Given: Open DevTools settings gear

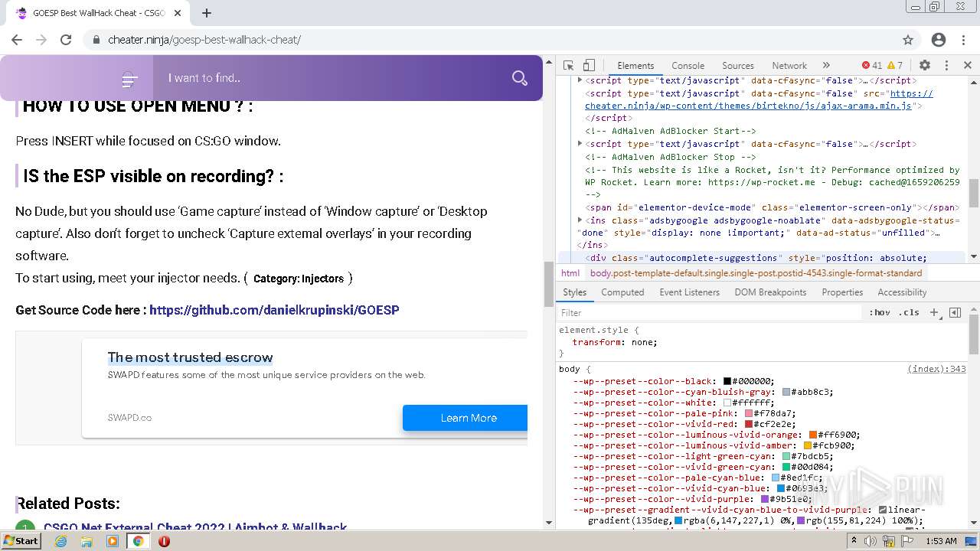Looking at the screenshot, I should click(925, 66).
